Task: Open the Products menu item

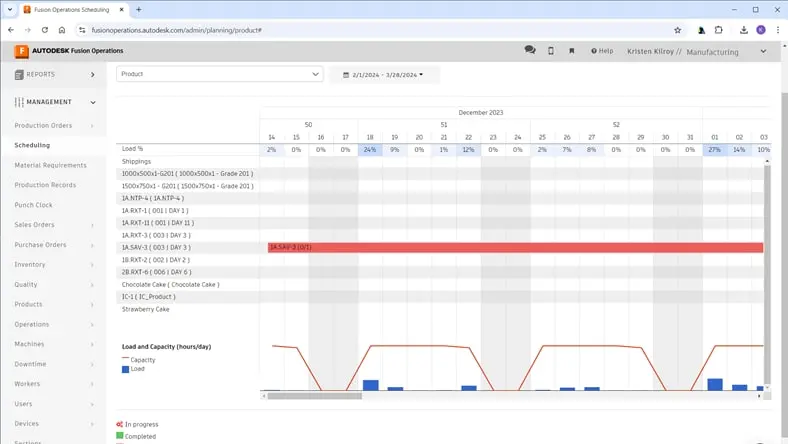Action: tap(28, 305)
